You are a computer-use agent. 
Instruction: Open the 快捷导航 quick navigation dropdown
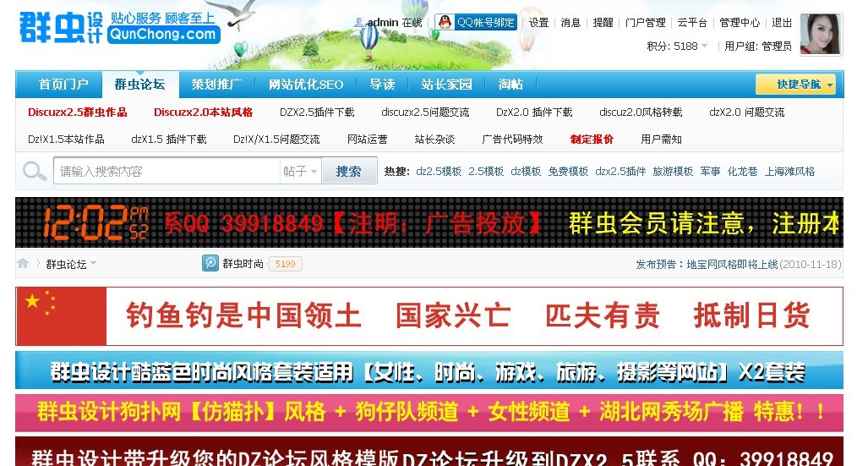point(796,85)
